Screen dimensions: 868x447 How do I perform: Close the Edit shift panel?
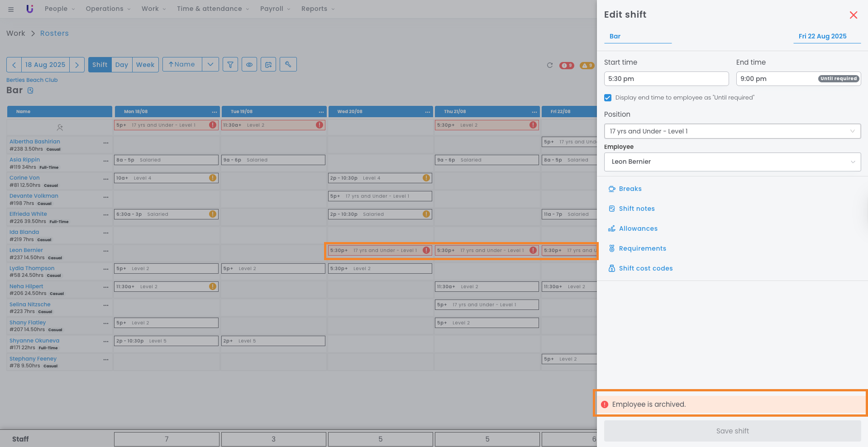[x=854, y=15]
